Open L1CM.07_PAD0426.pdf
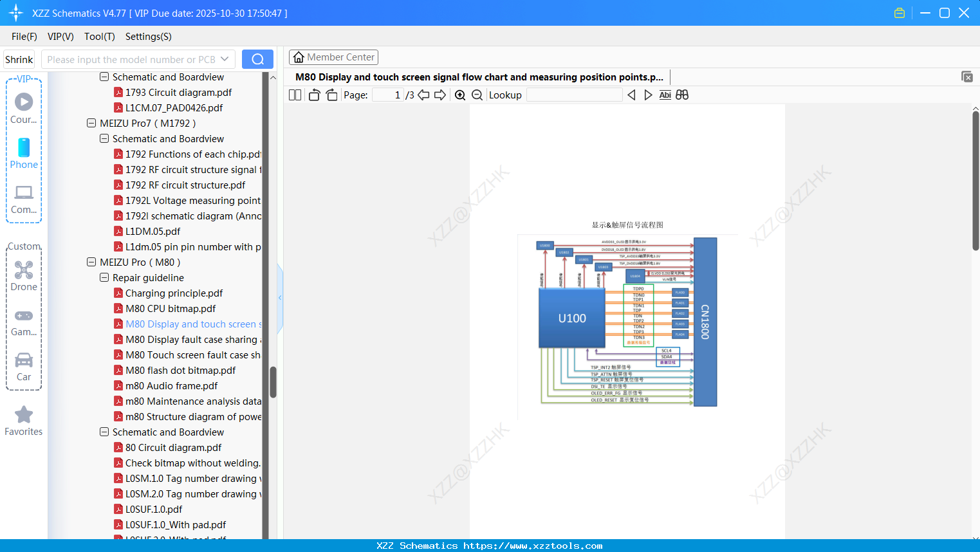Screen dimensions: 980x552 click(x=168, y=107)
